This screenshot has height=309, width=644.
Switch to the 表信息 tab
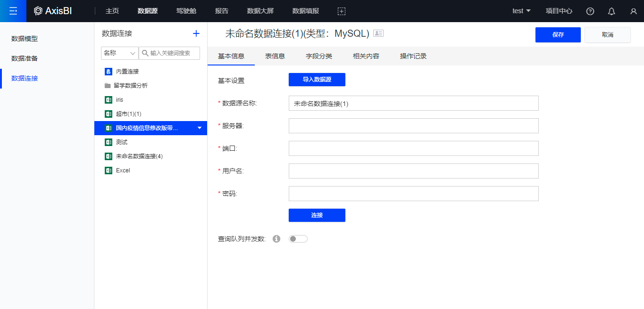tap(275, 56)
